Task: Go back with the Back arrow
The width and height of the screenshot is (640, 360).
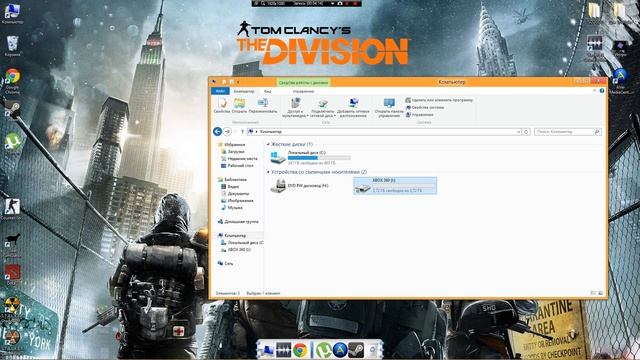Action: tap(218, 131)
